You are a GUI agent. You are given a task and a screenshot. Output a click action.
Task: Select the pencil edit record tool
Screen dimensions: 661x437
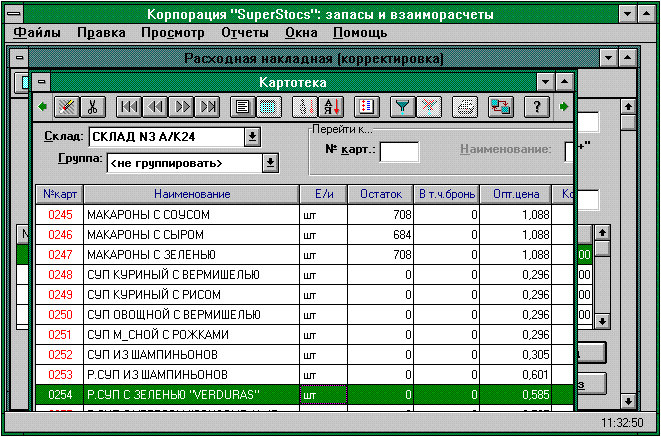click(67, 107)
